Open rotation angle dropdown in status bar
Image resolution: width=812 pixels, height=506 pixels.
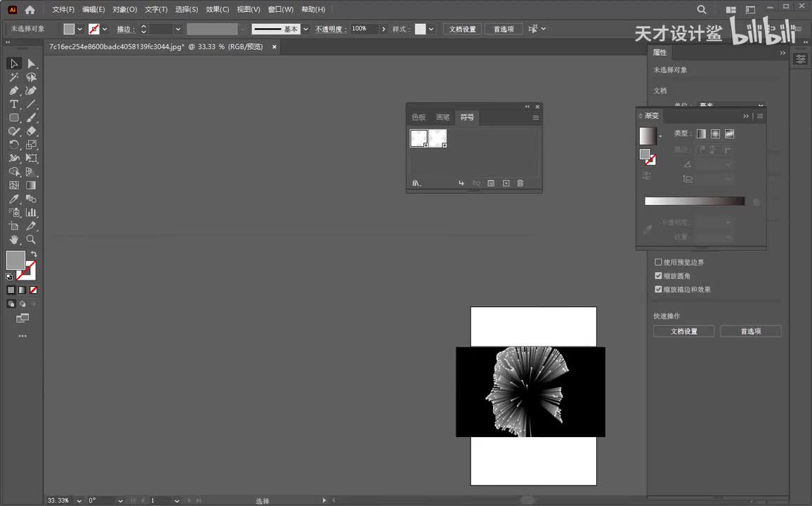point(120,501)
